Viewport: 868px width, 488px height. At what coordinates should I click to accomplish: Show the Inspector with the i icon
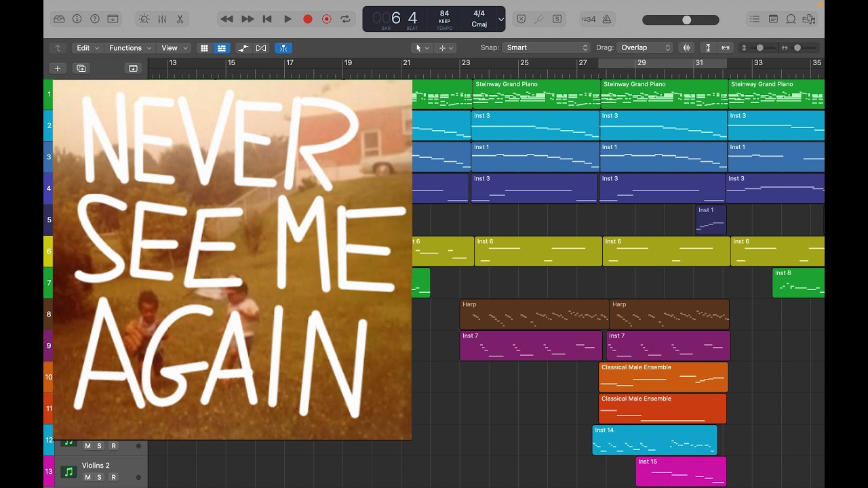77,19
